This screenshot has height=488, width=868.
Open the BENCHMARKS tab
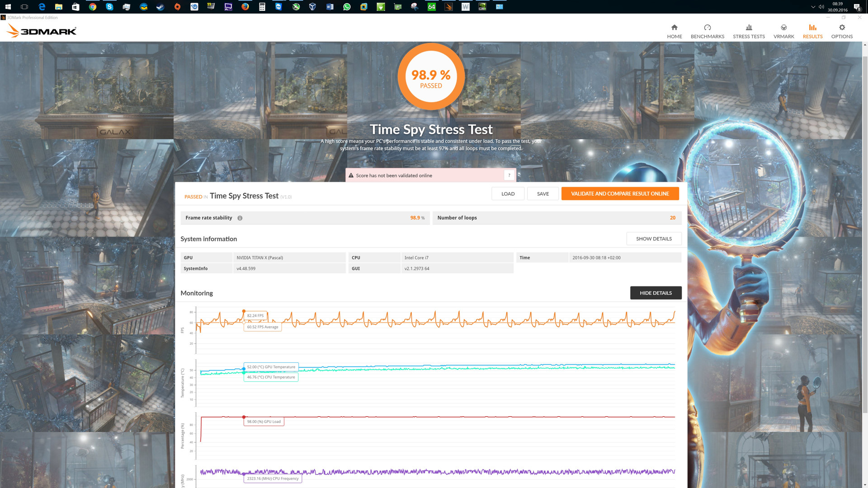[707, 32]
